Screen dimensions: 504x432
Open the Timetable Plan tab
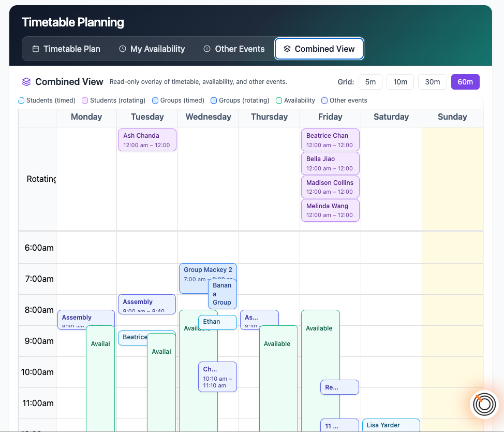(66, 49)
